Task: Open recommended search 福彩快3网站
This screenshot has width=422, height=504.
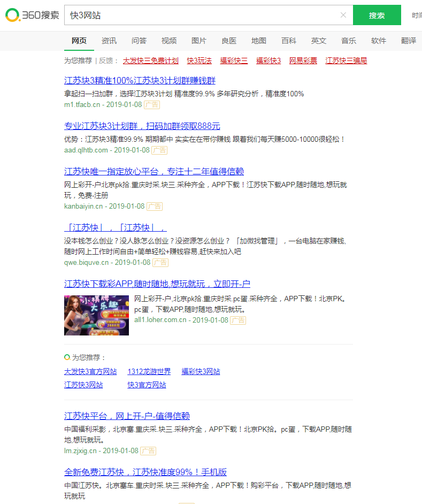Action: (x=201, y=371)
